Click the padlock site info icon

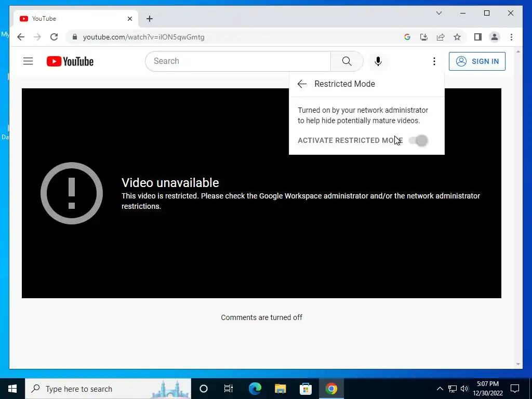click(75, 37)
